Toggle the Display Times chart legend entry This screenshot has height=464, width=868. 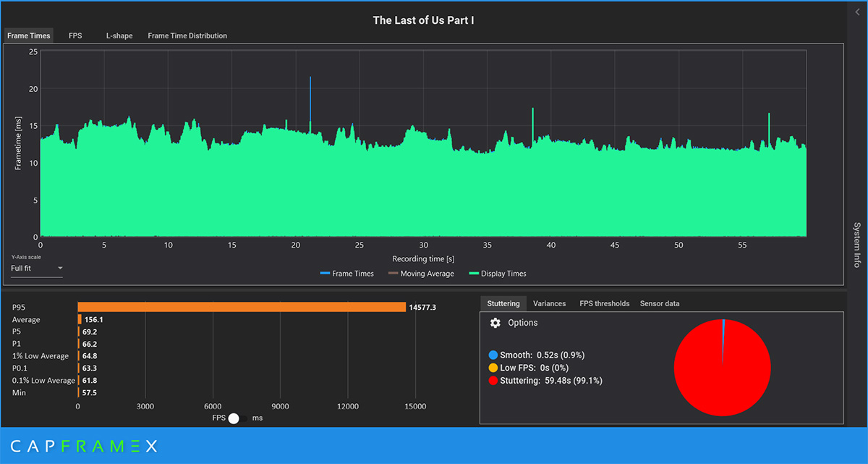(498, 274)
